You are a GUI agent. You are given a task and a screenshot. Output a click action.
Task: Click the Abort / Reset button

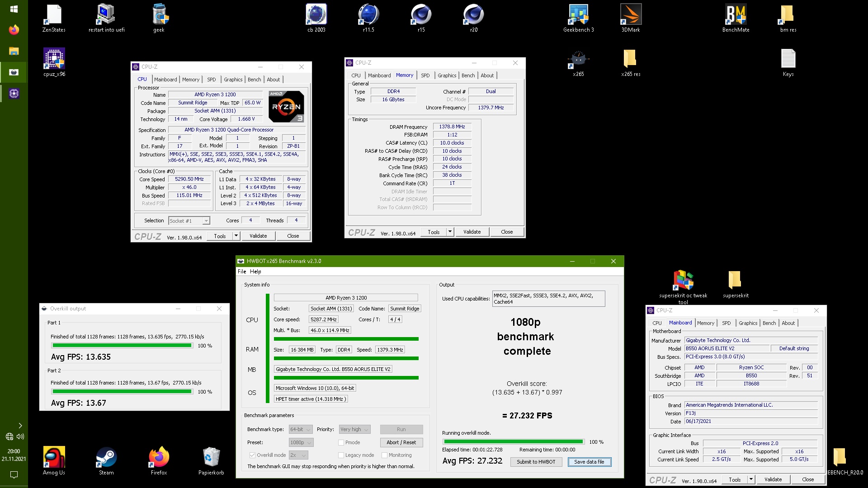point(401,442)
